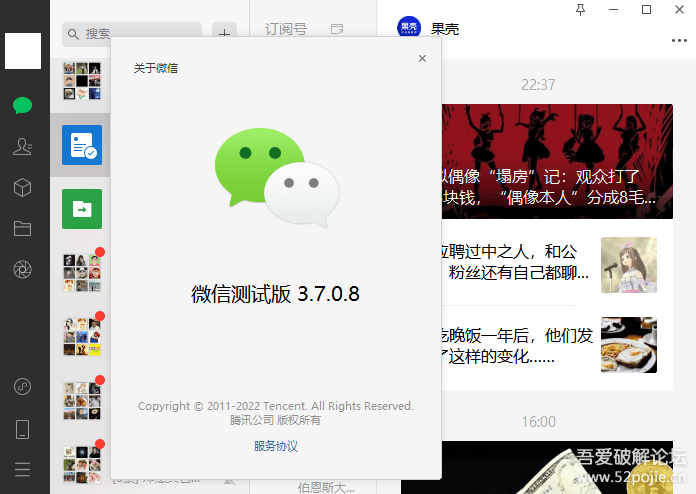Click the phone icon in the sidebar
This screenshot has width=696, height=494.
(23, 429)
